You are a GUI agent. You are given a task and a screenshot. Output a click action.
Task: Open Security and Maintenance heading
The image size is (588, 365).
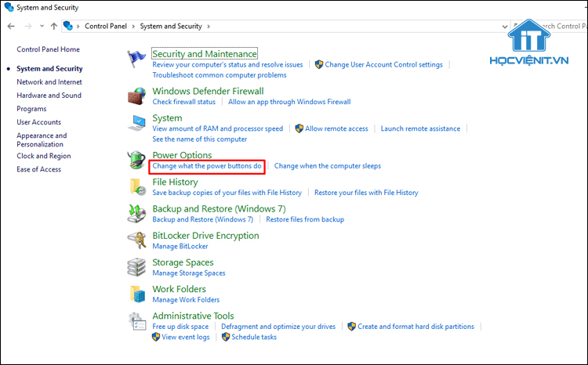tap(205, 53)
